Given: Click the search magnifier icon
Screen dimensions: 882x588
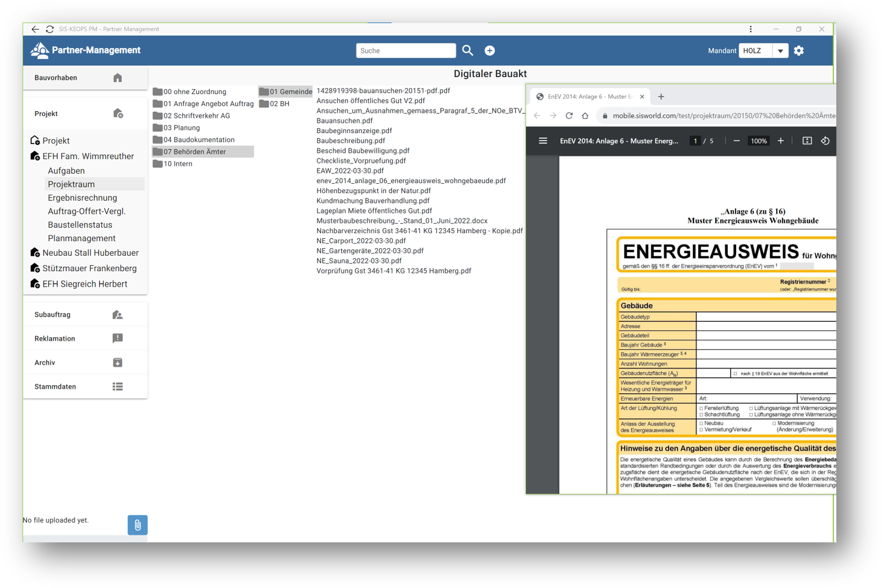Looking at the screenshot, I should pyautogui.click(x=467, y=51).
